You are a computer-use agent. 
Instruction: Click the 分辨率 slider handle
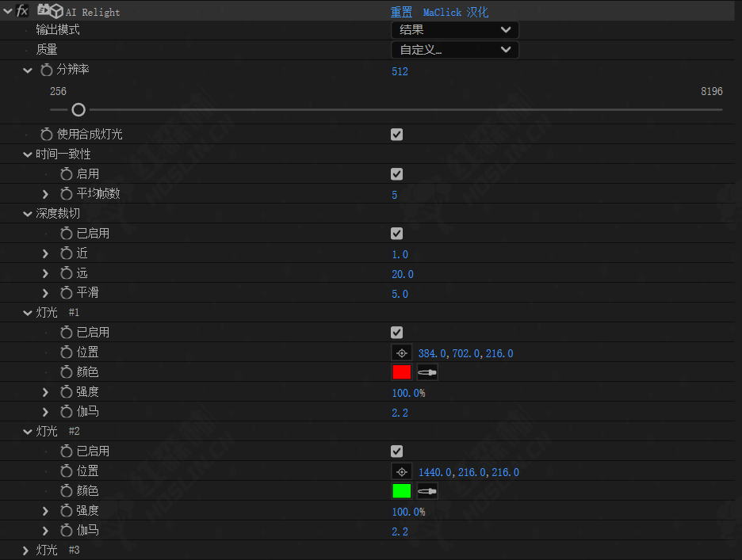pyautogui.click(x=78, y=110)
